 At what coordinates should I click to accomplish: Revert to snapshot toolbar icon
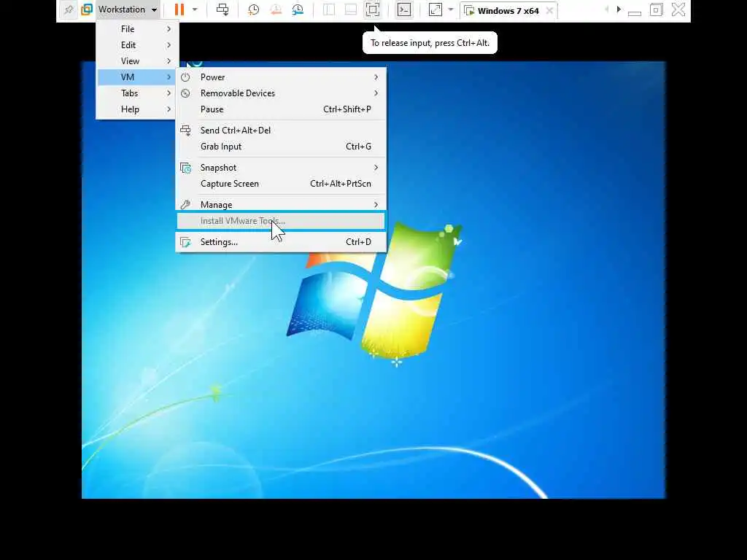coord(276,9)
